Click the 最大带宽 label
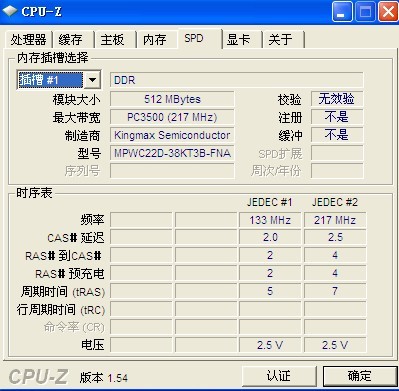The height and width of the screenshot is (391, 399). [76, 118]
